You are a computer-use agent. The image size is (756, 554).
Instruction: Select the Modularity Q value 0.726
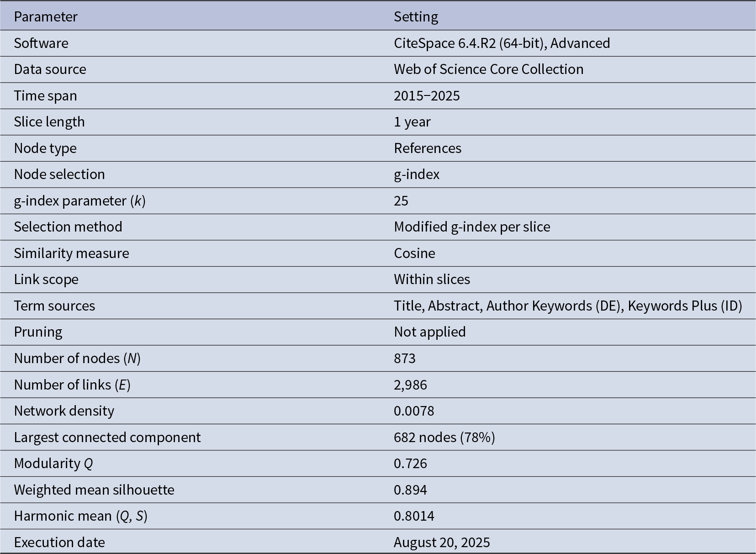pos(410,463)
